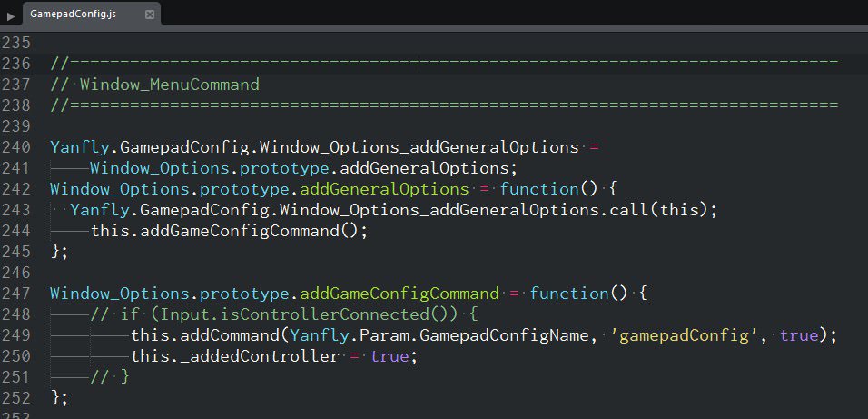
Task: Click line number 237 in gutter
Action: coord(15,85)
